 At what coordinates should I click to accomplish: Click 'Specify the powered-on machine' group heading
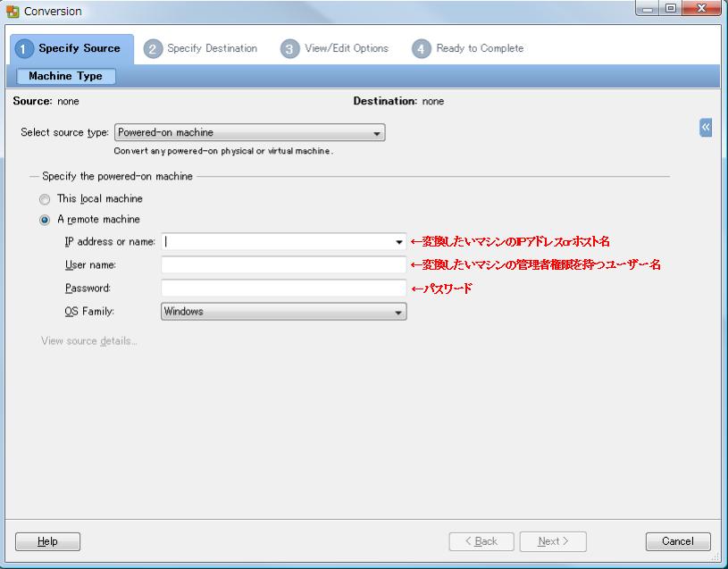pos(117,176)
